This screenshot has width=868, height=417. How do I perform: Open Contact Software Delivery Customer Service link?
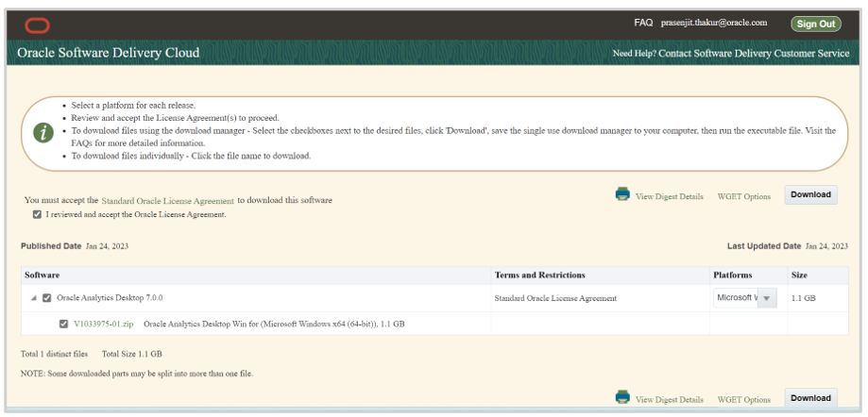click(x=754, y=54)
